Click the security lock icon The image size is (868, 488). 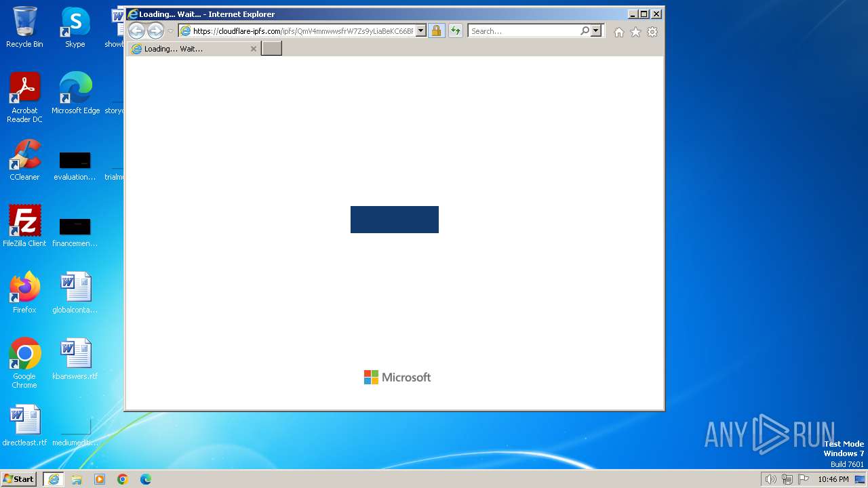[437, 30]
